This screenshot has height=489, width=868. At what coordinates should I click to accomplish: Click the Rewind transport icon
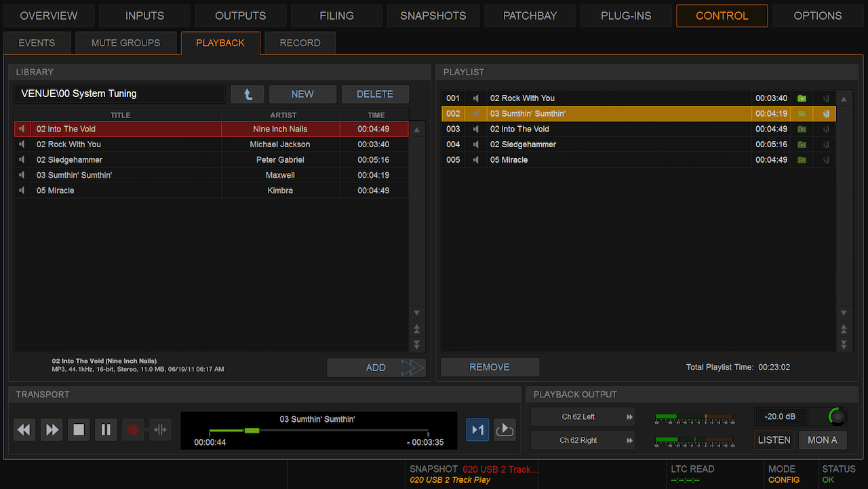[x=24, y=429]
